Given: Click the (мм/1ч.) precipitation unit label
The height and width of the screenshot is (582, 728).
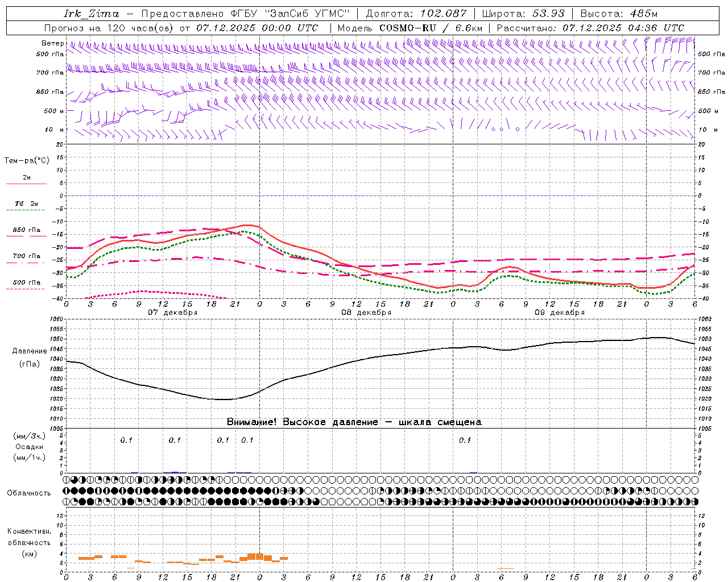Looking at the screenshot, I should [29, 458].
